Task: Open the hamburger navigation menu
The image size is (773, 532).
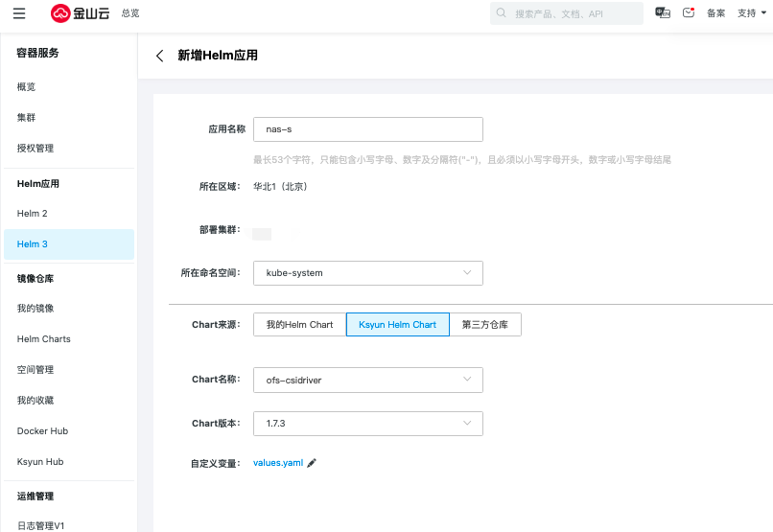Action: pos(19,13)
